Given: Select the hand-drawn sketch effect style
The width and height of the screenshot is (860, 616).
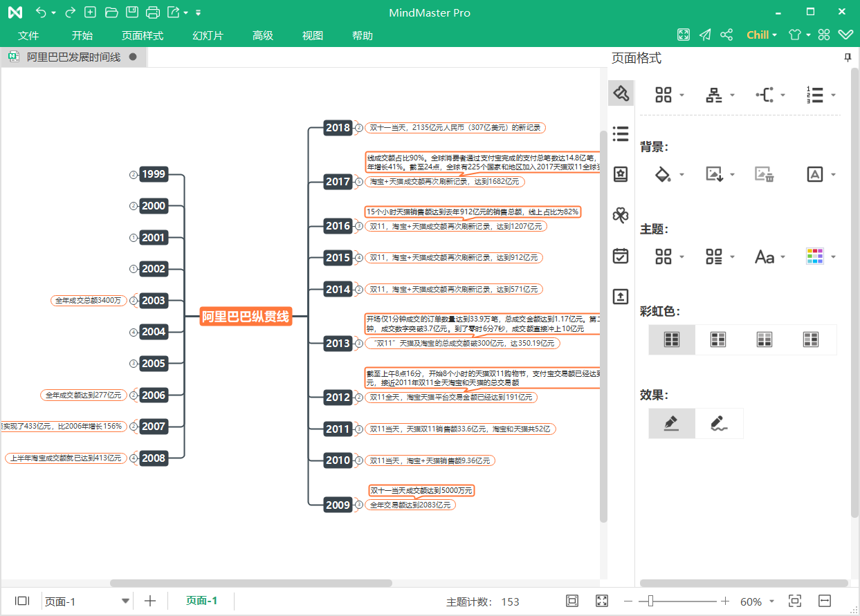Looking at the screenshot, I should pos(719,423).
